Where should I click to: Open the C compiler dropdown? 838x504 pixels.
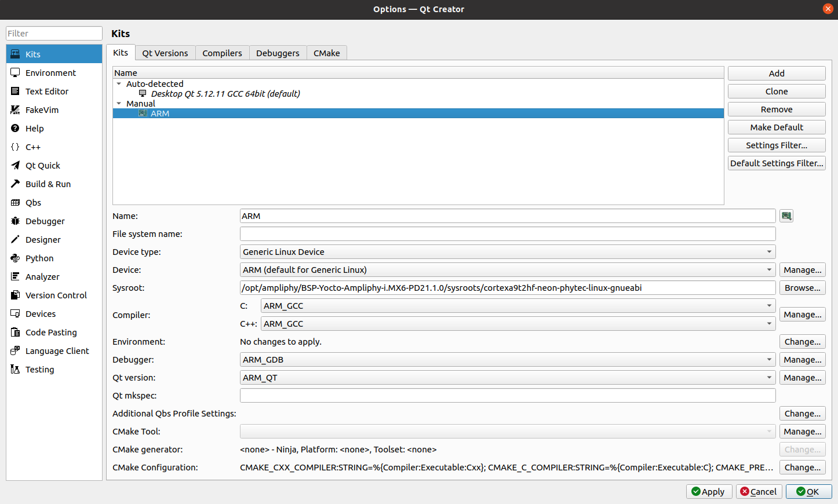pos(518,306)
